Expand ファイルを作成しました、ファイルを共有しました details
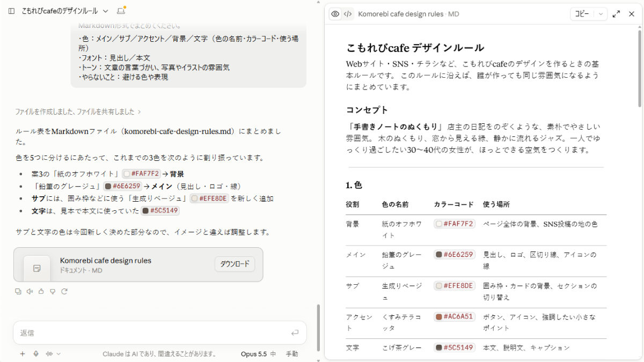The image size is (644, 362). click(78, 112)
